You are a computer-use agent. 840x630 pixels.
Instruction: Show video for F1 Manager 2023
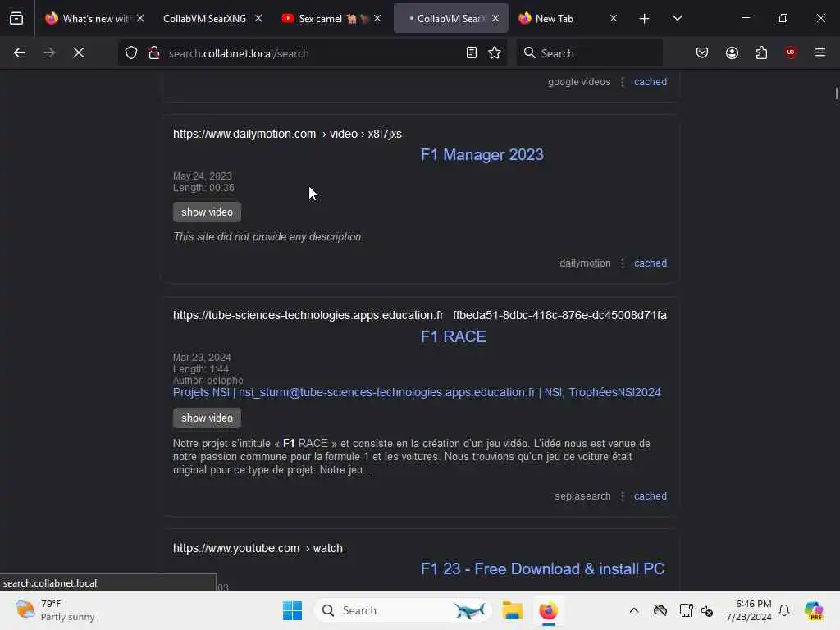[207, 212]
